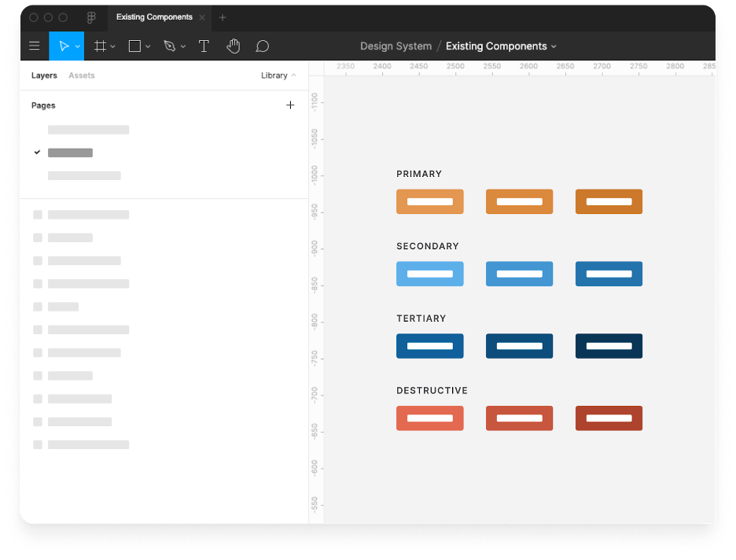
Task: Click the Design System breadcrumb link
Action: tap(396, 46)
